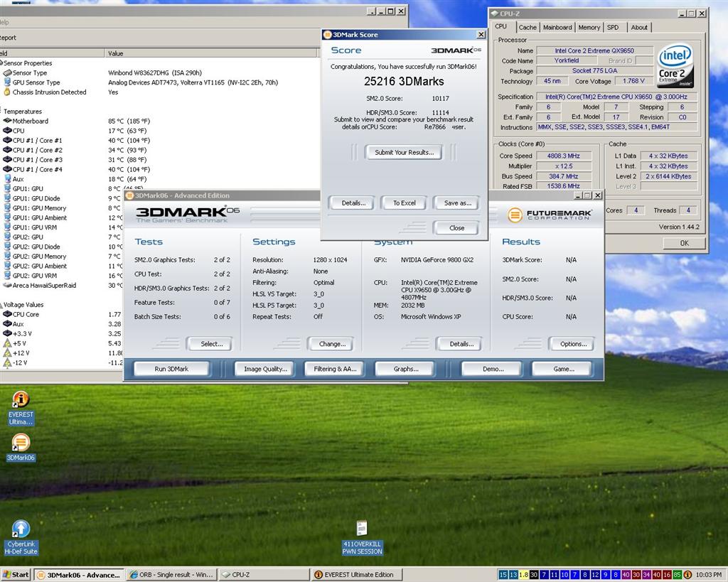Click Change under the Settings section
Image resolution: width=728 pixels, height=582 pixels.
(332, 344)
